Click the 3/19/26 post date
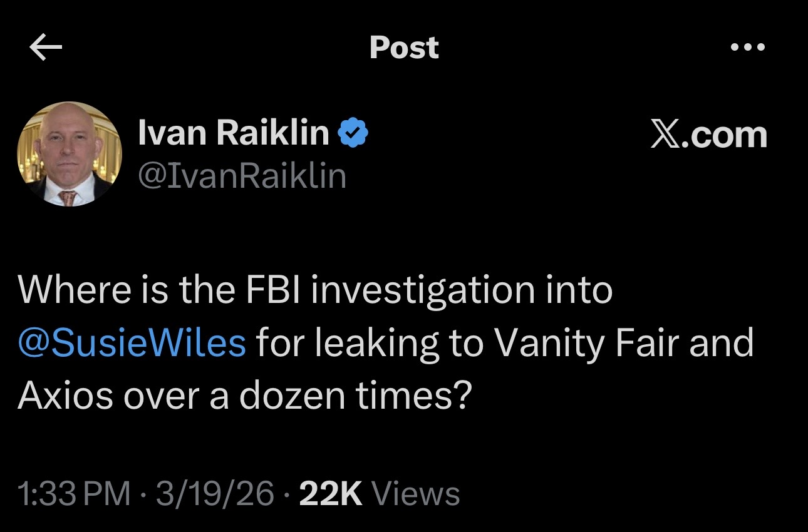This screenshot has height=532, width=808. click(x=215, y=494)
